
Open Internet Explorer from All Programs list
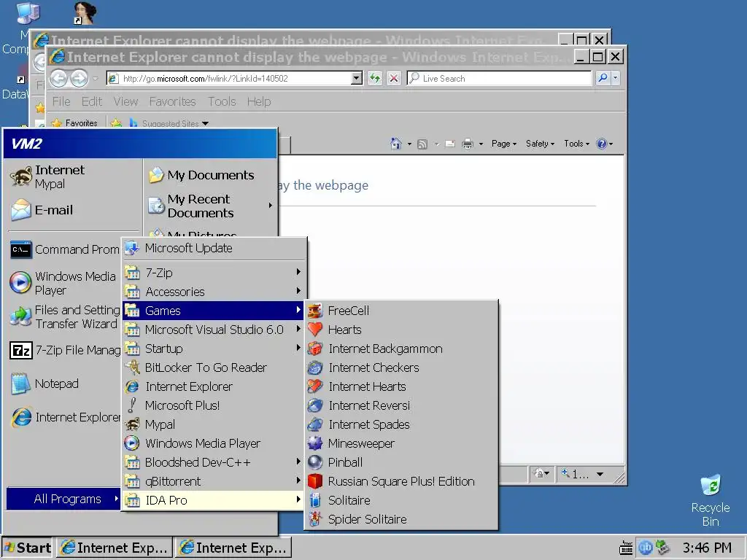pyautogui.click(x=214, y=386)
